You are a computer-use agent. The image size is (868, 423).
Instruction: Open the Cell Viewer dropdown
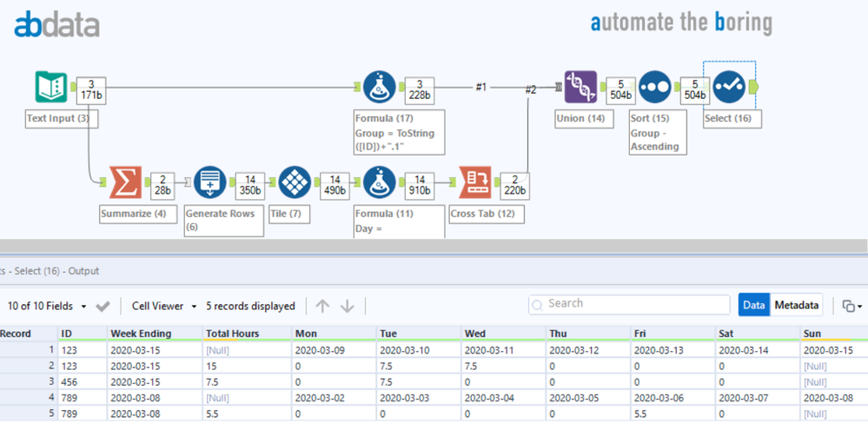[x=164, y=306]
